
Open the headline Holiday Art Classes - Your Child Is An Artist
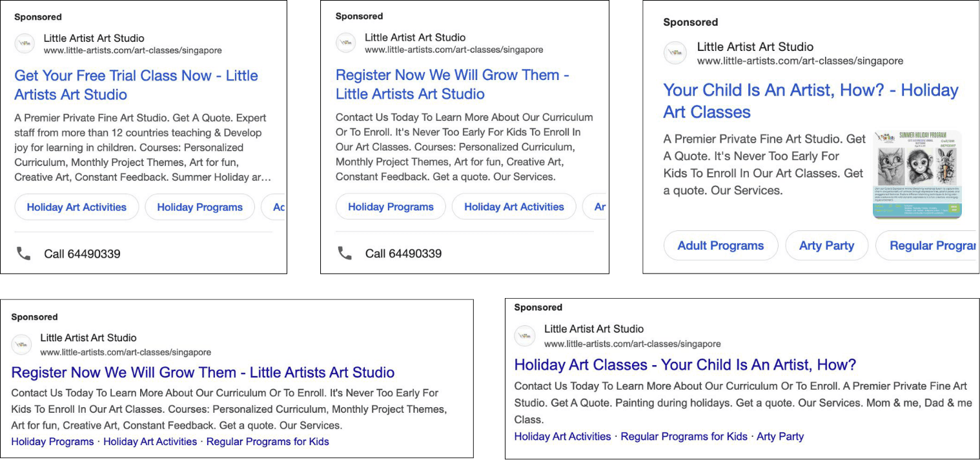click(x=685, y=365)
